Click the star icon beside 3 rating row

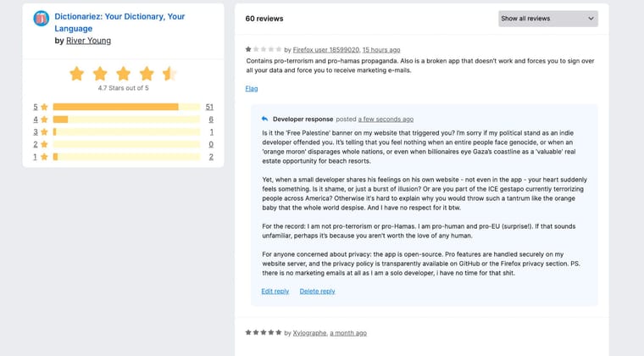click(44, 132)
